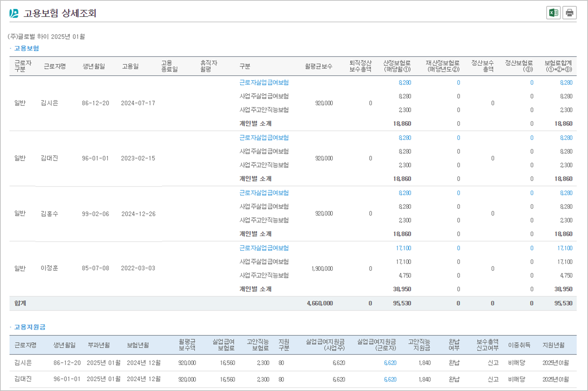
Task: Click the birthdate 99-02-06 cell
Action: [x=95, y=214]
